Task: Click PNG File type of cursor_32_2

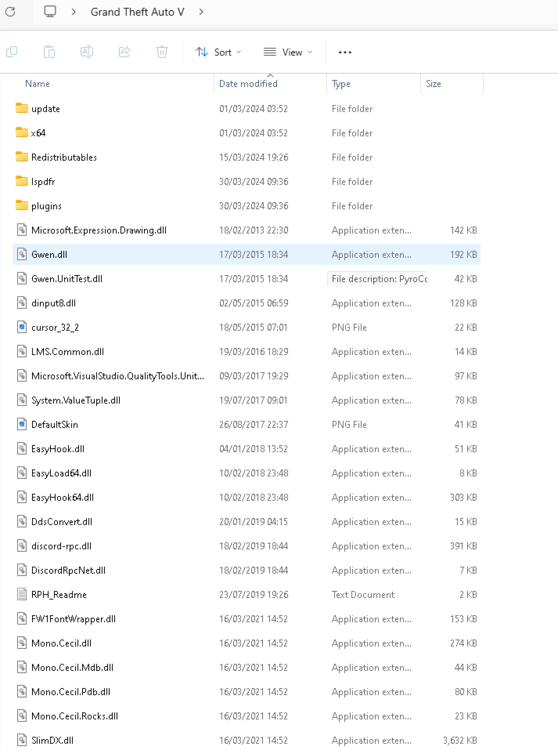Action: point(349,328)
